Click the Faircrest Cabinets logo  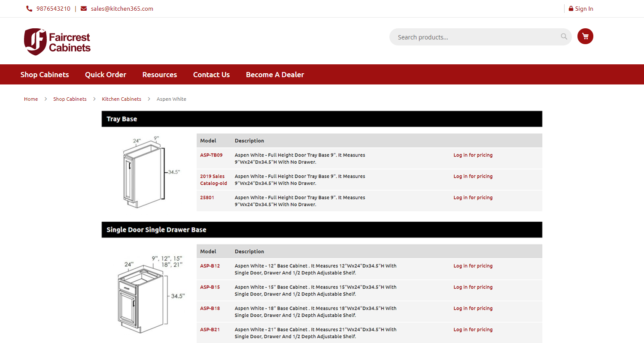[58, 42]
